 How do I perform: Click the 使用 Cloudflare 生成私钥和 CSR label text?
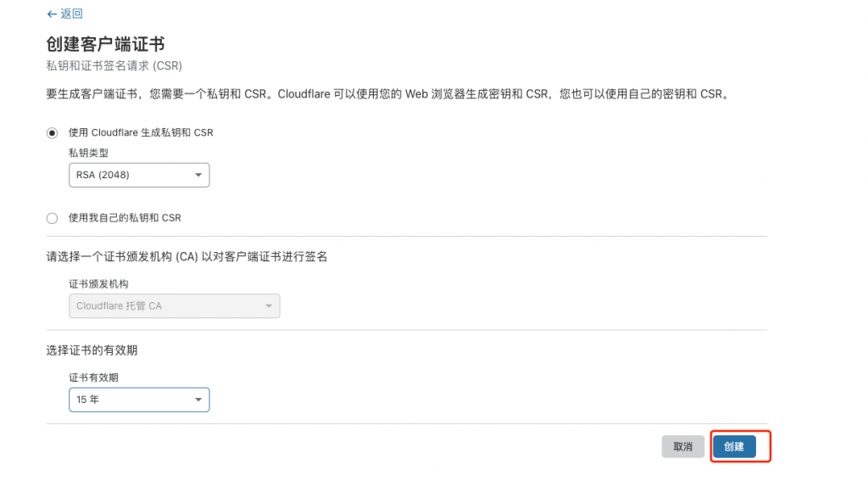click(141, 132)
